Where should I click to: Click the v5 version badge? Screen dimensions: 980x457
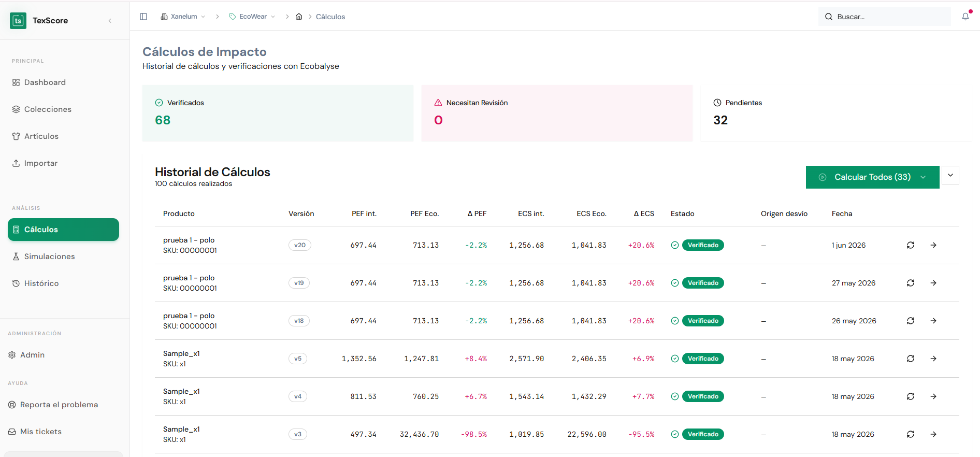click(298, 359)
